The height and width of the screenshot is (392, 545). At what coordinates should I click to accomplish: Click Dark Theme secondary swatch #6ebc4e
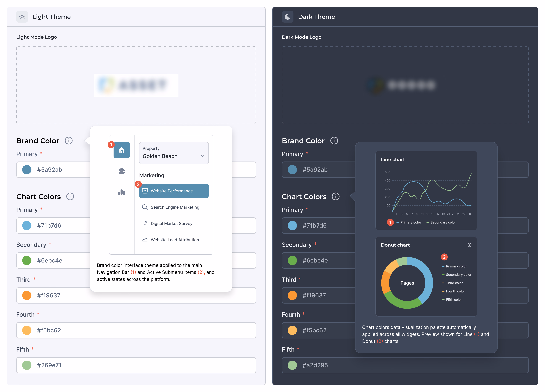[292, 260]
